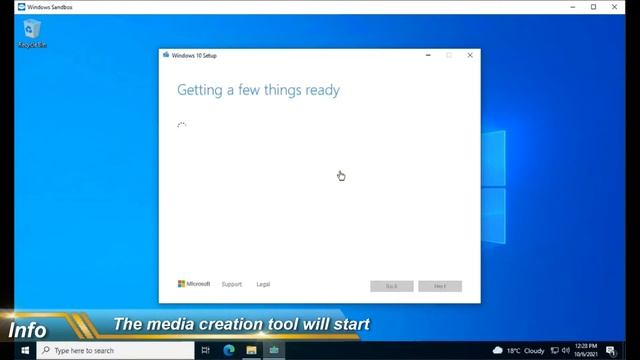640x360 pixels.
Task: Click the greyed Next button
Action: click(440, 286)
